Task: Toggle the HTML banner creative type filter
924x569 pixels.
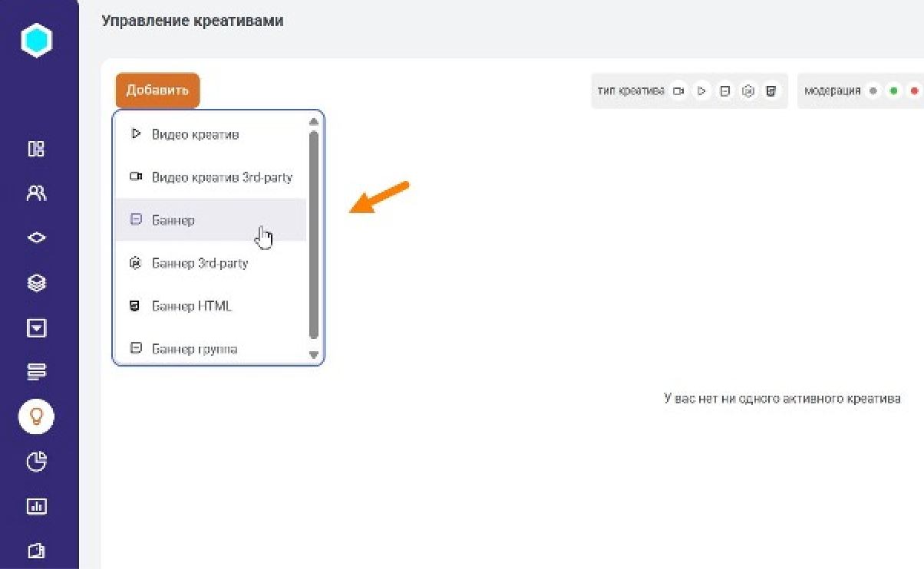Action: 771,91
